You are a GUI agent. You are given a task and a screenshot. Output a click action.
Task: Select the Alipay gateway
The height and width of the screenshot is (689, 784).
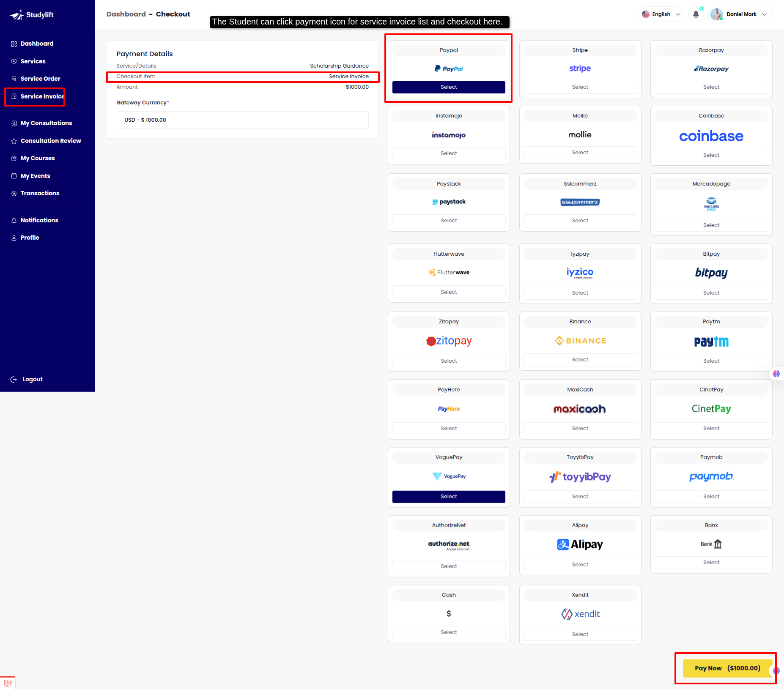(580, 565)
